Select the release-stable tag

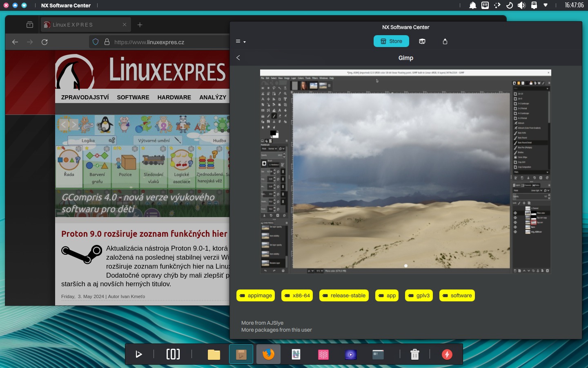click(344, 296)
